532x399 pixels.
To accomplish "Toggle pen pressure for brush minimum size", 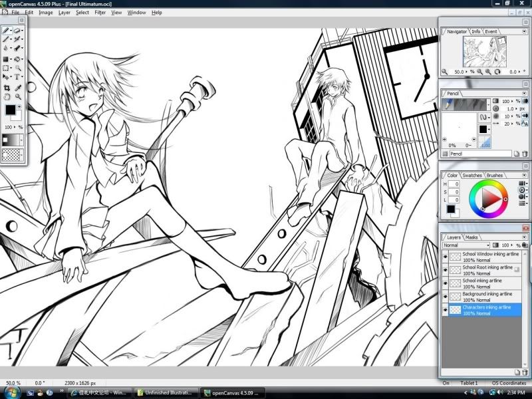I will click(525, 116).
